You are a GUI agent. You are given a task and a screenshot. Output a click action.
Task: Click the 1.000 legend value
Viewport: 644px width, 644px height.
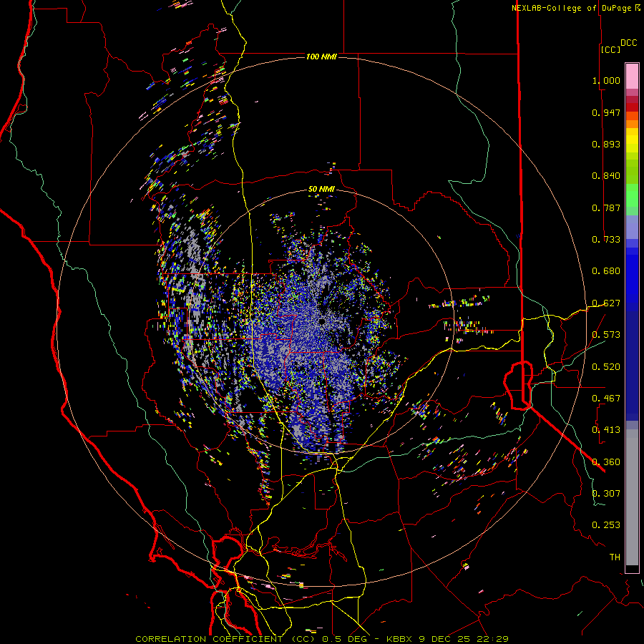tap(606, 80)
